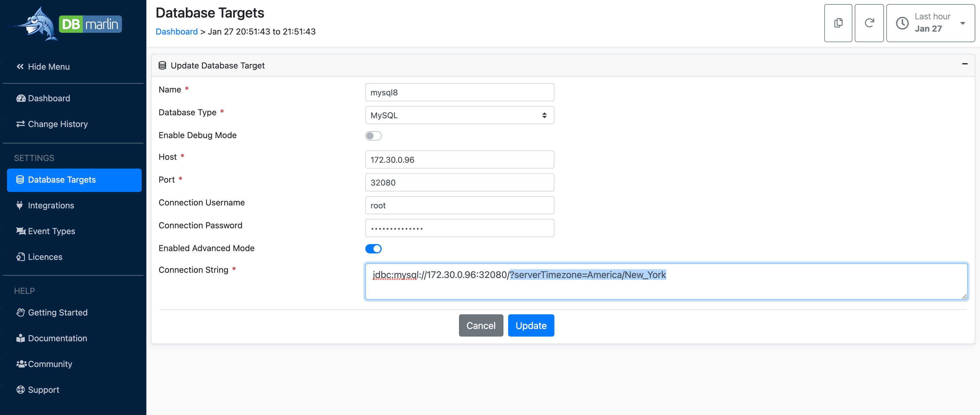
Task: Go back via the Dashboard breadcrumb link
Action: [x=177, y=32]
